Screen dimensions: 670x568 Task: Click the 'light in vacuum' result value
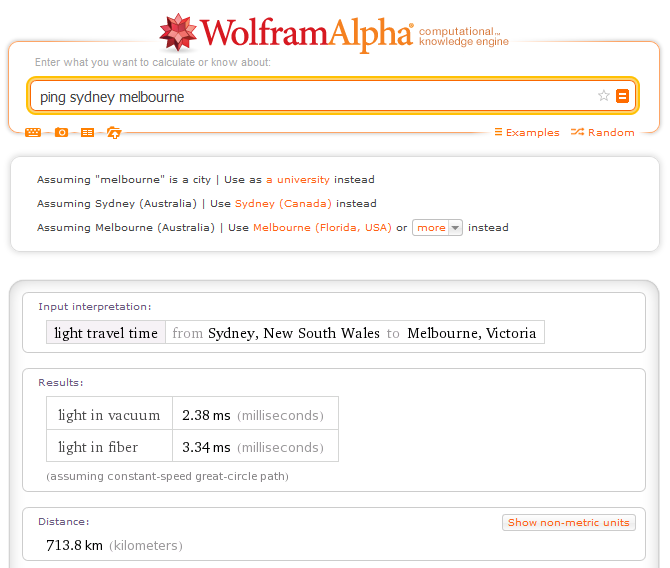tap(206, 415)
